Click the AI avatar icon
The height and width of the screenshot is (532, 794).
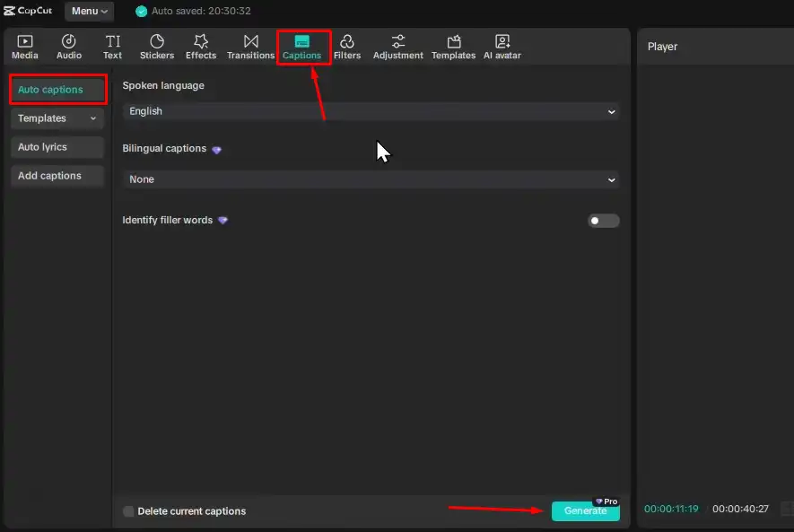(x=502, y=46)
